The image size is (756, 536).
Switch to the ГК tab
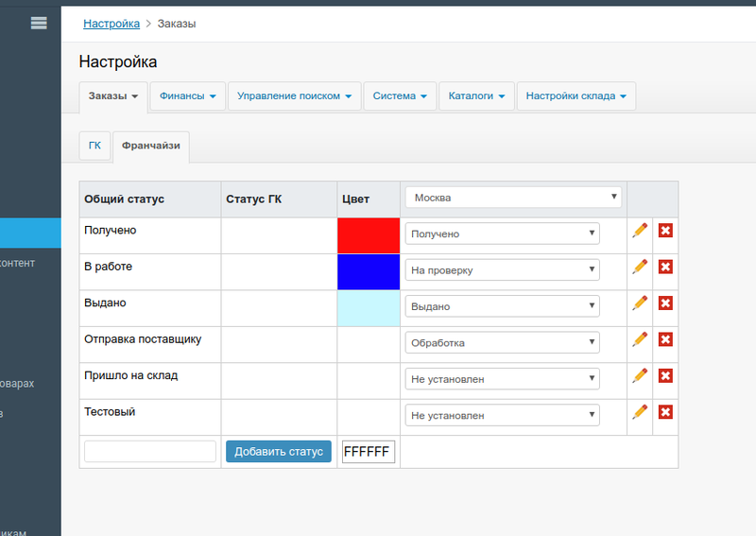[94, 147]
